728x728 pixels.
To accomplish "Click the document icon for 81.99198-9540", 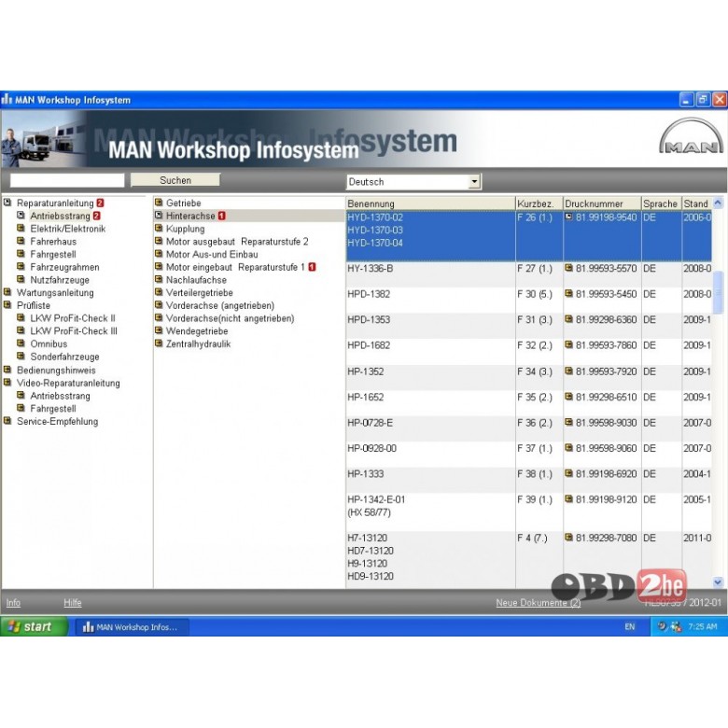I will tap(568, 217).
